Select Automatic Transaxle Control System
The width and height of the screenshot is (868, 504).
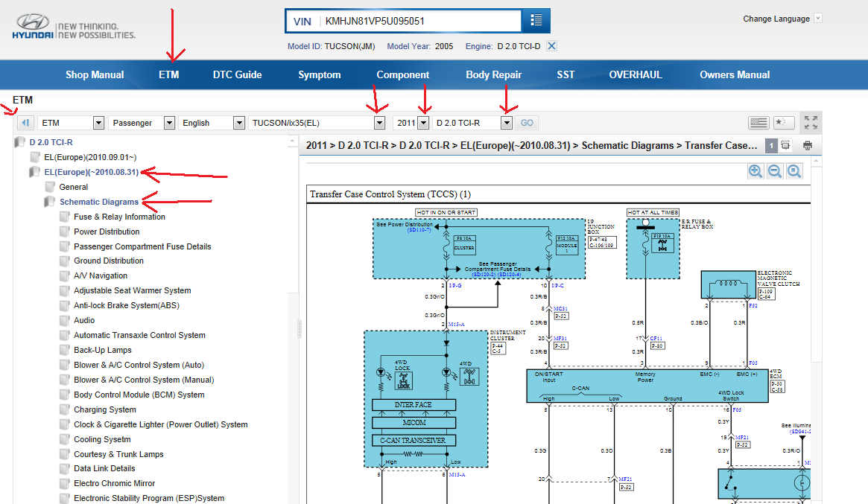point(139,335)
